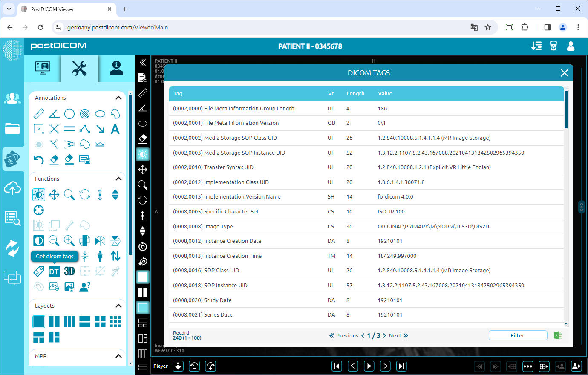Open the 3D rendering tool

tap(69, 271)
